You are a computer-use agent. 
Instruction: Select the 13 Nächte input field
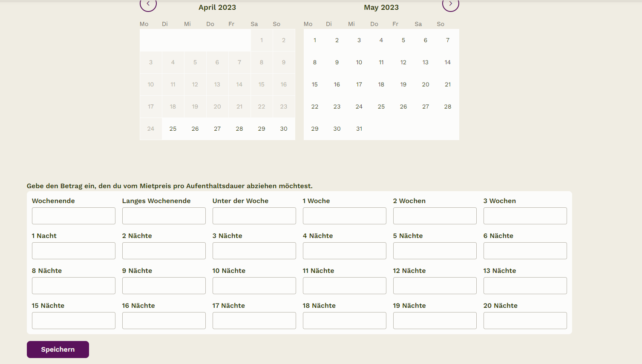point(525,286)
